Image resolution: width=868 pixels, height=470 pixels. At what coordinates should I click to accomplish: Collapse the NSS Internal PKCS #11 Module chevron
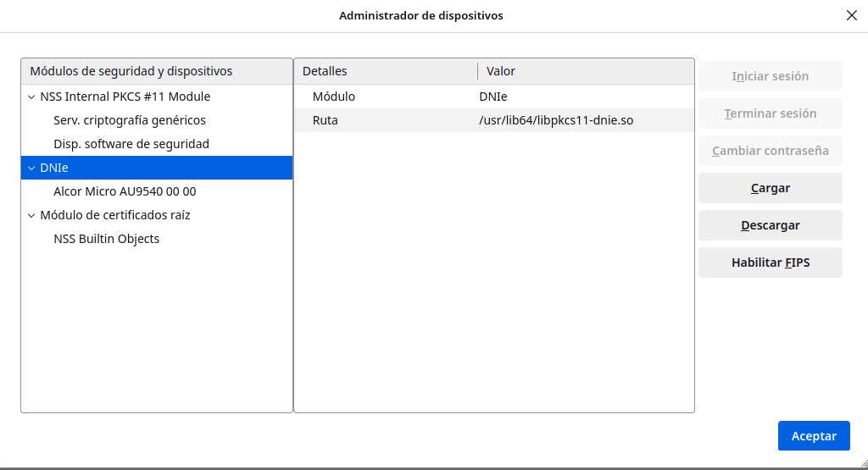coord(31,97)
